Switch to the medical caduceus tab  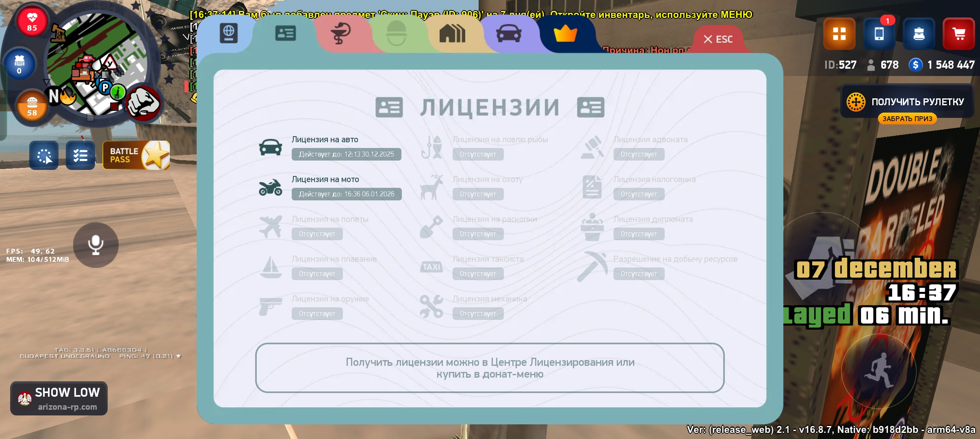tap(340, 33)
